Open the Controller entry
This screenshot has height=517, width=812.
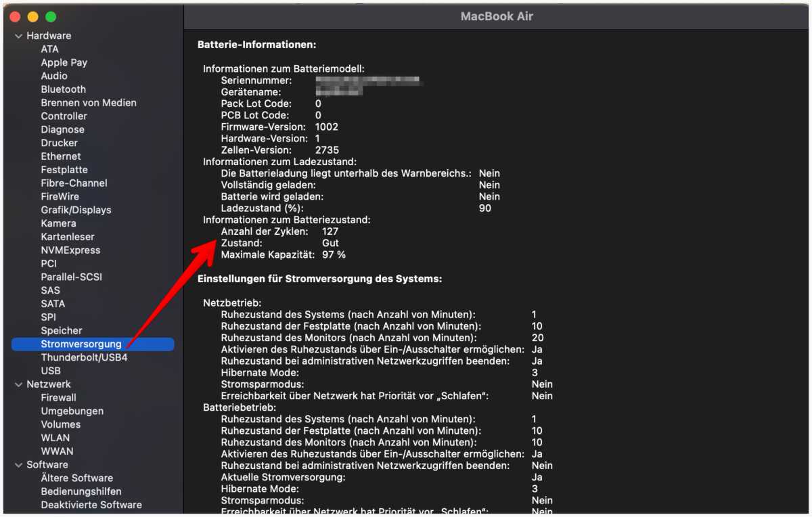[x=64, y=116]
